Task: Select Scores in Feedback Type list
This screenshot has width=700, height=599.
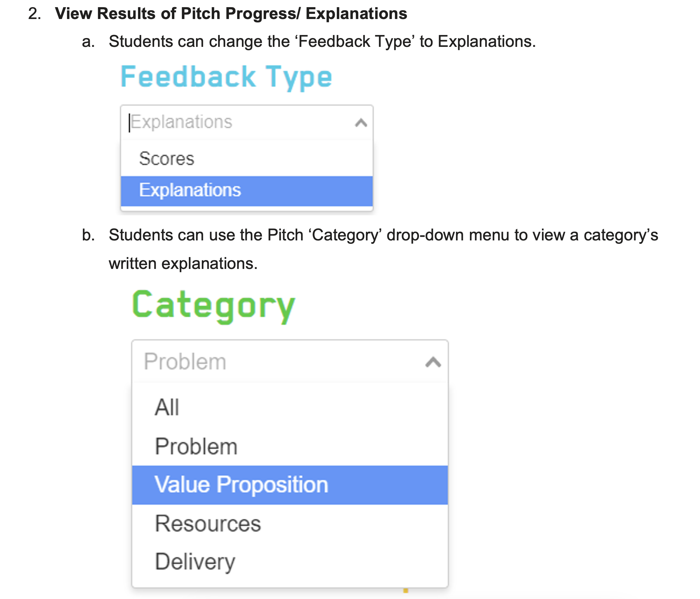Action: click(167, 159)
